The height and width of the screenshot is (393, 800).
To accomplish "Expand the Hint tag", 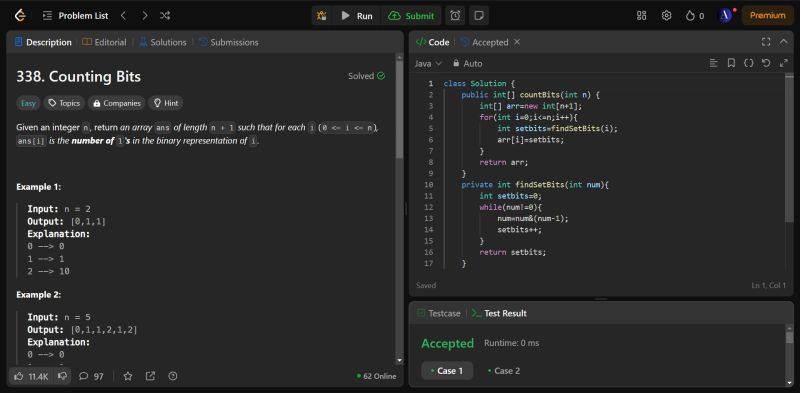I will coord(165,103).
